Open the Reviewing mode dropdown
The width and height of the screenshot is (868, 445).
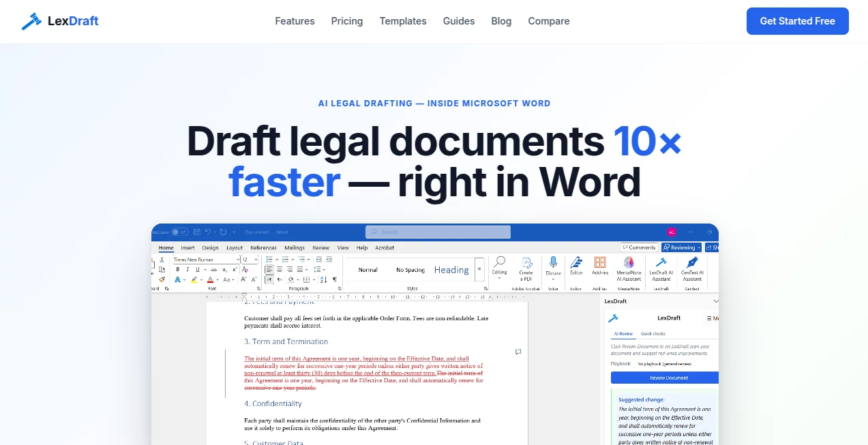(681, 247)
